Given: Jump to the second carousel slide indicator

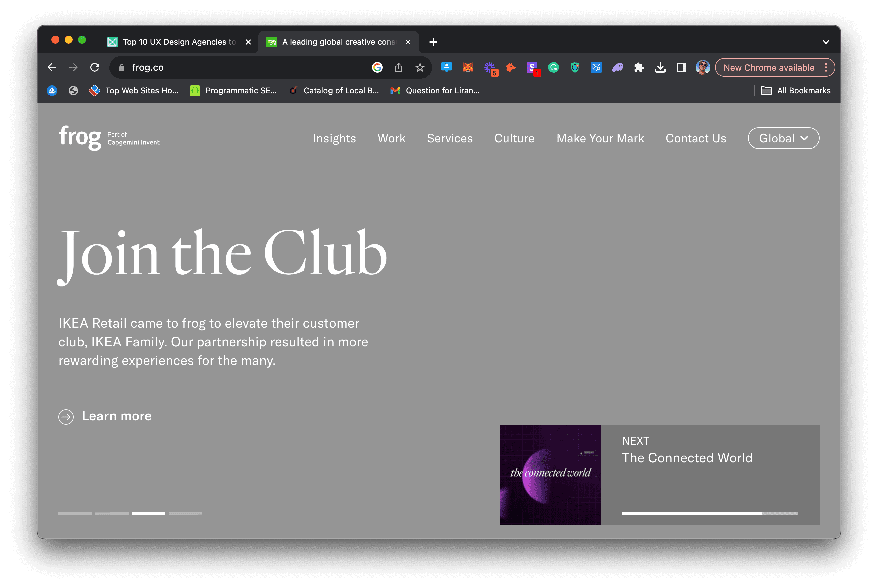Looking at the screenshot, I should [112, 513].
